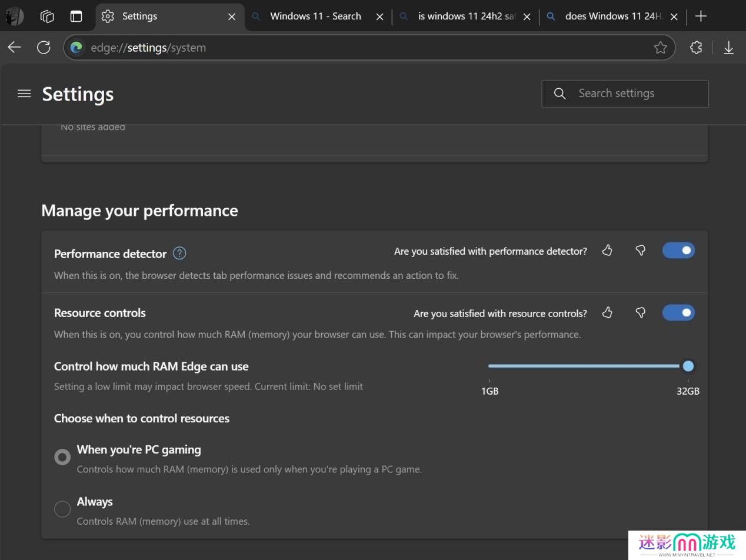Close the Windows 11 - Search tab

click(379, 17)
